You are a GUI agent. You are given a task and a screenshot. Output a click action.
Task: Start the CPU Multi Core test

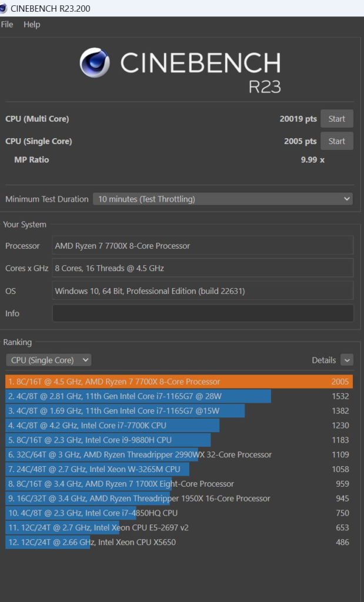(x=337, y=119)
